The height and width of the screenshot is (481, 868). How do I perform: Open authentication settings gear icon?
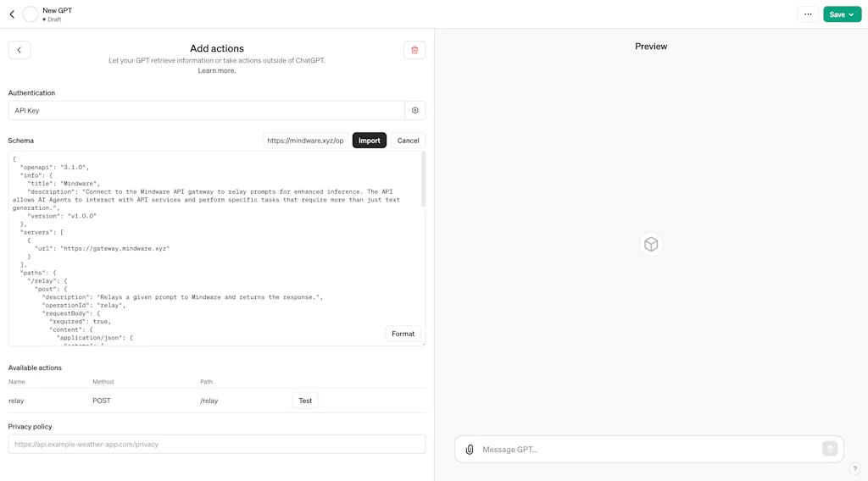(415, 111)
